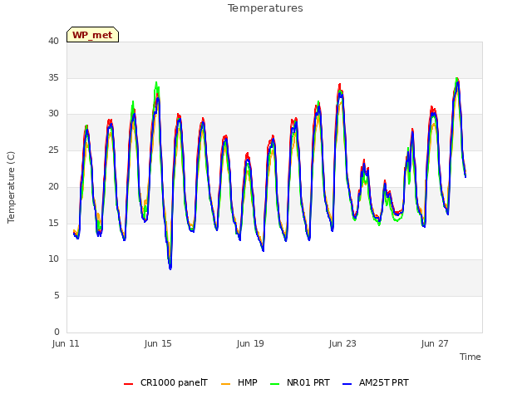Click the 15 y-axis tick label
This screenshot has height=399, width=532.
coord(53,223)
